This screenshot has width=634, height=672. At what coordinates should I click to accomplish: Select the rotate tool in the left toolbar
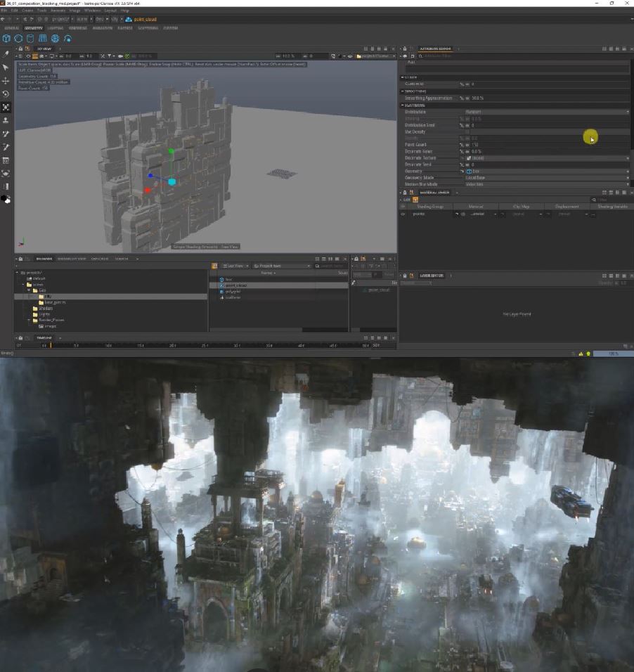click(x=6, y=94)
